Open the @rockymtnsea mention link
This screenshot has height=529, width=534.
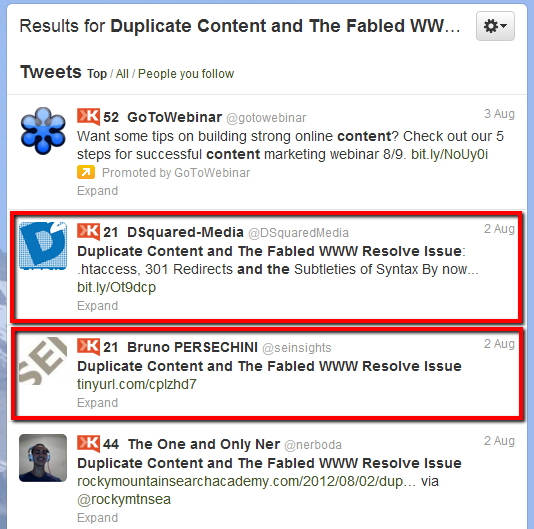(124, 499)
